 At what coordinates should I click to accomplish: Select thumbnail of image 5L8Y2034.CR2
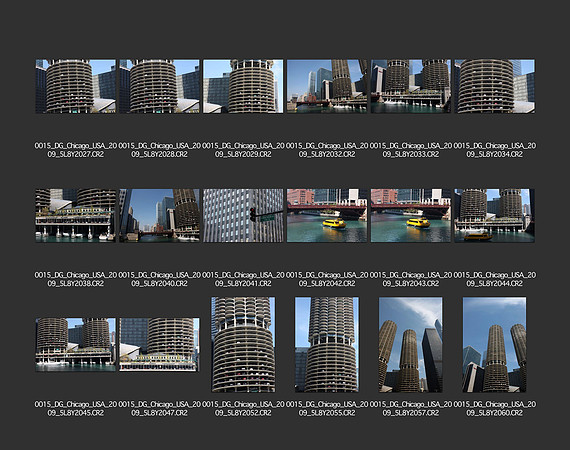[494, 86]
